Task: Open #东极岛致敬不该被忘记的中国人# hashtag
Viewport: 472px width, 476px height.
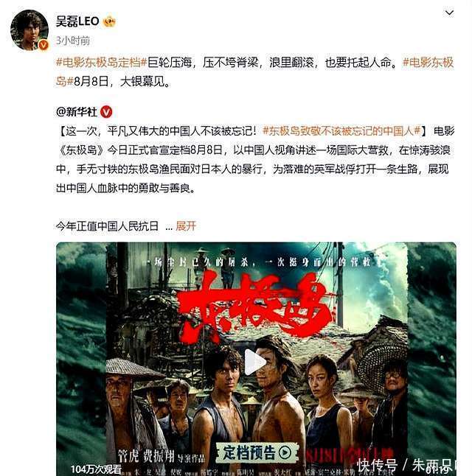Action: [341, 131]
